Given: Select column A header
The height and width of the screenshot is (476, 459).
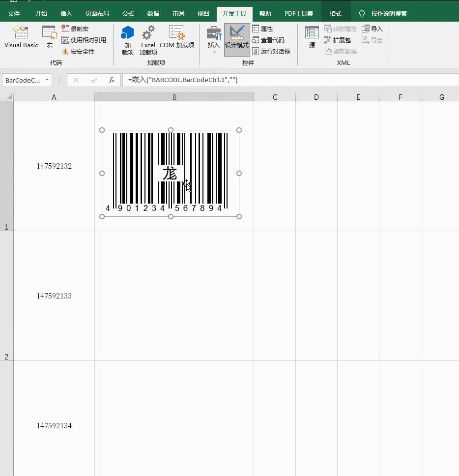Looking at the screenshot, I should pyautogui.click(x=54, y=97).
